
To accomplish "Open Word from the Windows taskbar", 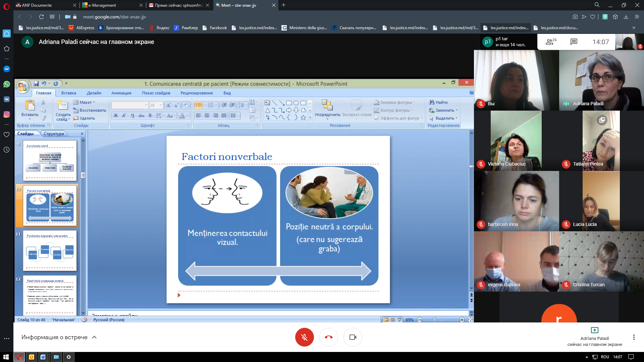I will (43, 357).
